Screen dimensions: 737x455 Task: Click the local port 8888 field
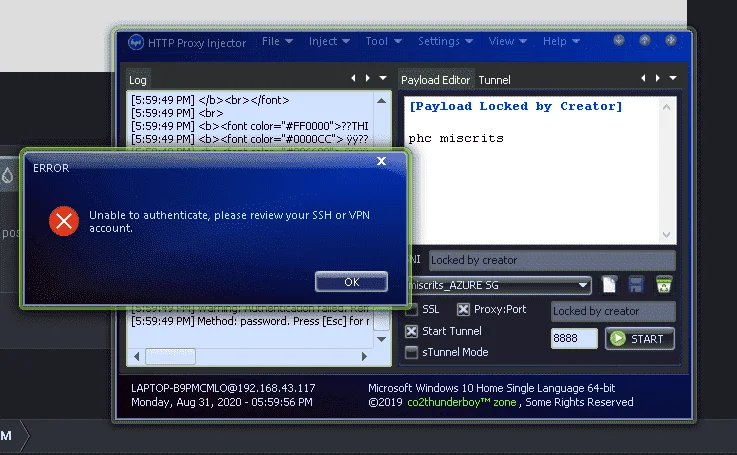(574, 338)
